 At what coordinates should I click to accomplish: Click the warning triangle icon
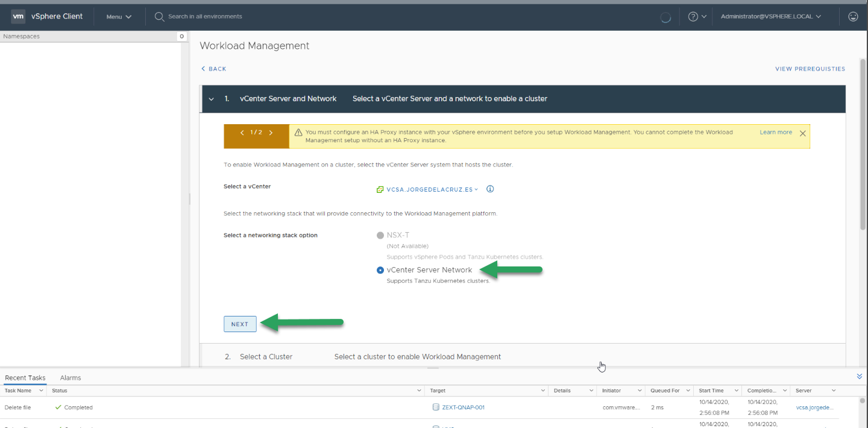(x=298, y=133)
